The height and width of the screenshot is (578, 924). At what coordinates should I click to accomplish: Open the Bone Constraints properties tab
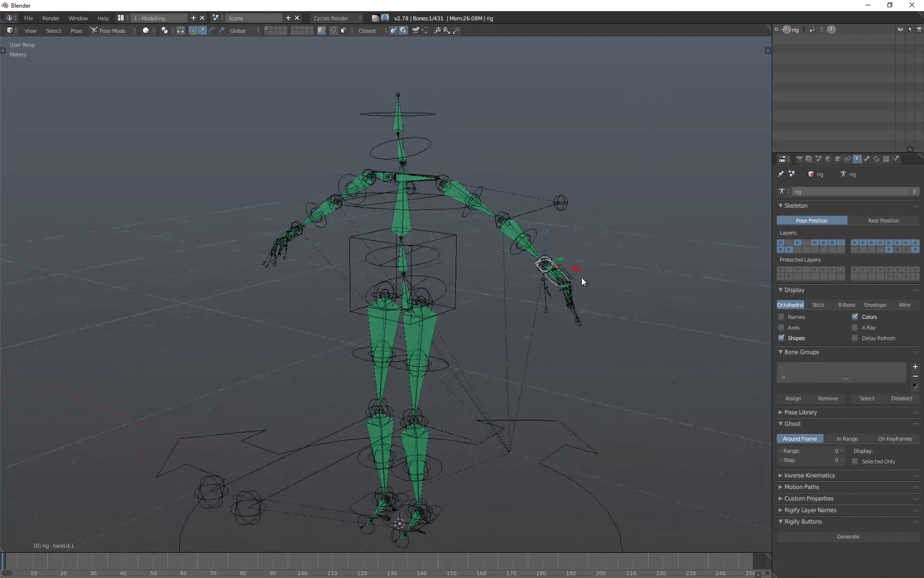pos(876,159)
